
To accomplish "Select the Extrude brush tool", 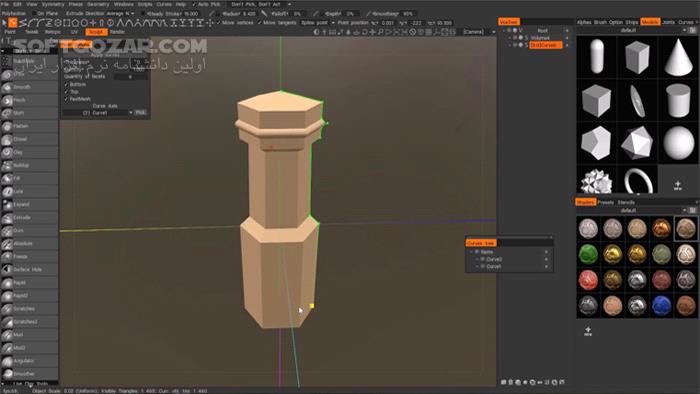I will (x=29, y=217).
